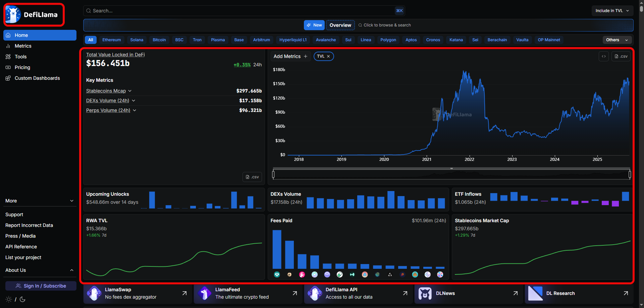
Task: Download key metrics .csv file
Action: [x=252, y=177]
